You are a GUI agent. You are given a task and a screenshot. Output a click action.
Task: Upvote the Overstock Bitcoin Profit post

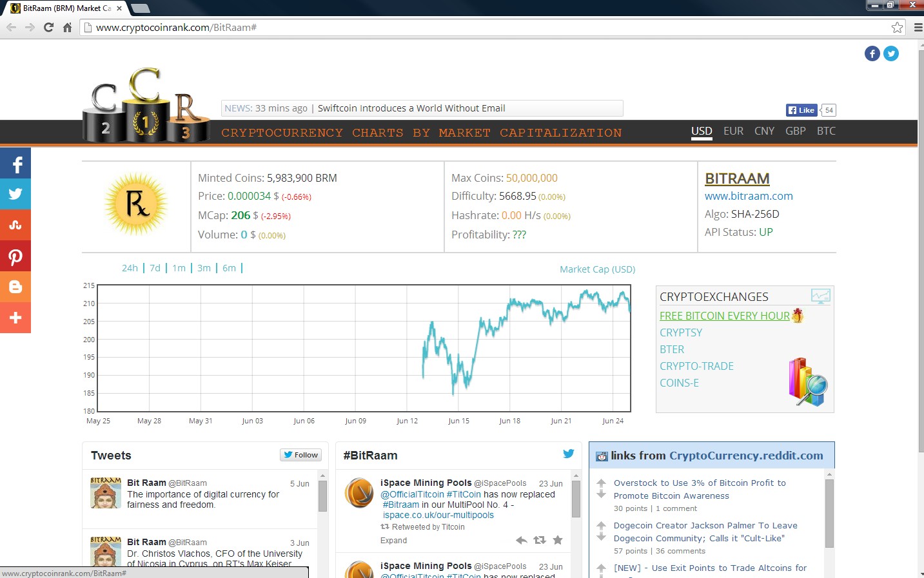click(x=601, y=483)
